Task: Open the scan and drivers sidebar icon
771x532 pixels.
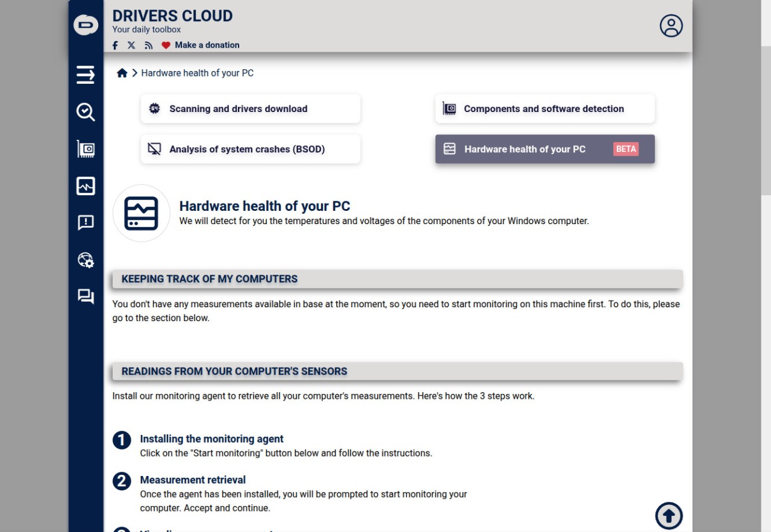Action: click(x=86, y=111)
